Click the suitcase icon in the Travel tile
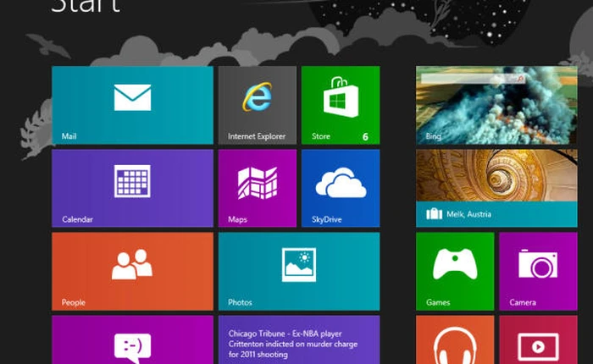Screen dimensions: 593x364 [x=434, y=214]
